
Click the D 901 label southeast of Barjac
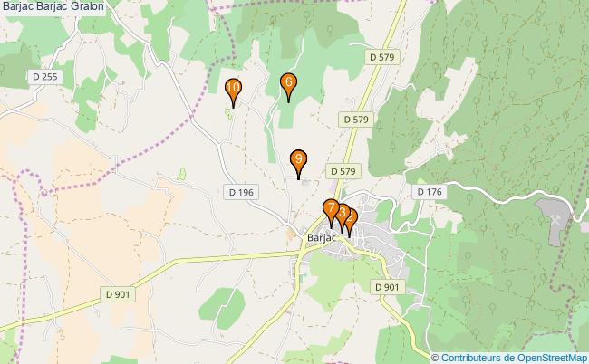[x=388, y=287]
